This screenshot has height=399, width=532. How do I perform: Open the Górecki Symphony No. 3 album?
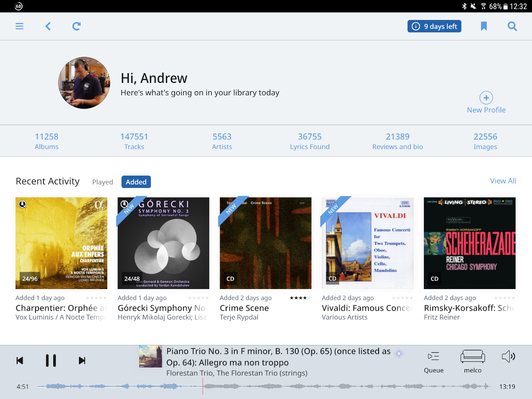[x=163, y=243]
